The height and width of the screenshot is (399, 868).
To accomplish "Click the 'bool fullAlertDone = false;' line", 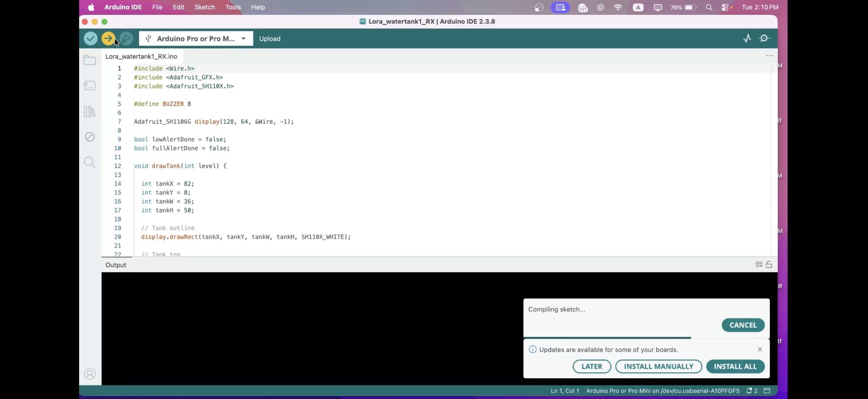I will click(182, 148).
